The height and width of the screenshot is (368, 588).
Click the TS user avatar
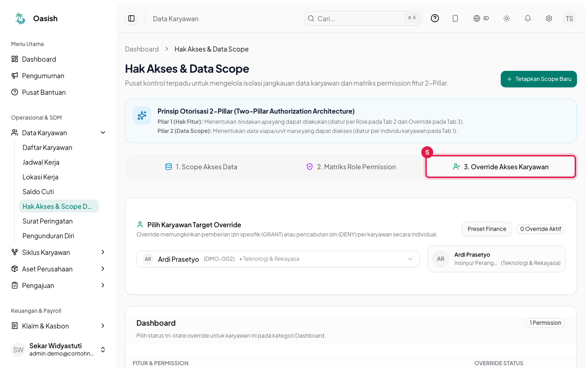click(570, 18)
